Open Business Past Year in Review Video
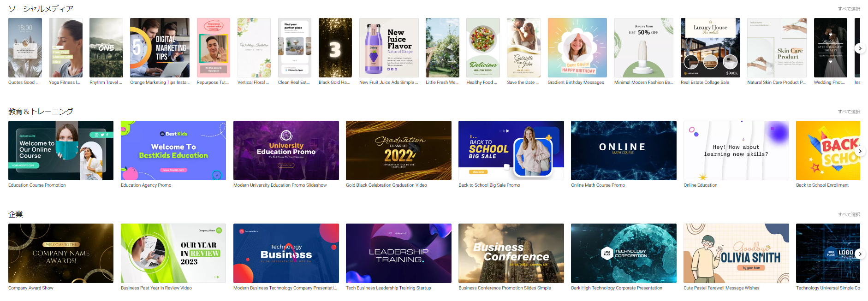 [173, 254]
